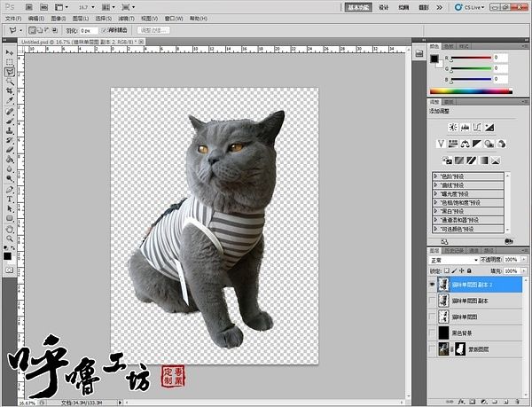Open the 滤镜(T) menu

point(126,18)
